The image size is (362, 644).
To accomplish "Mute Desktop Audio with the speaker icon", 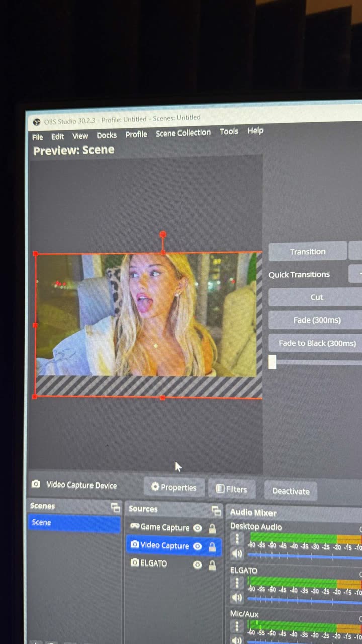I will pyautogui.click(x=237, y=554).
